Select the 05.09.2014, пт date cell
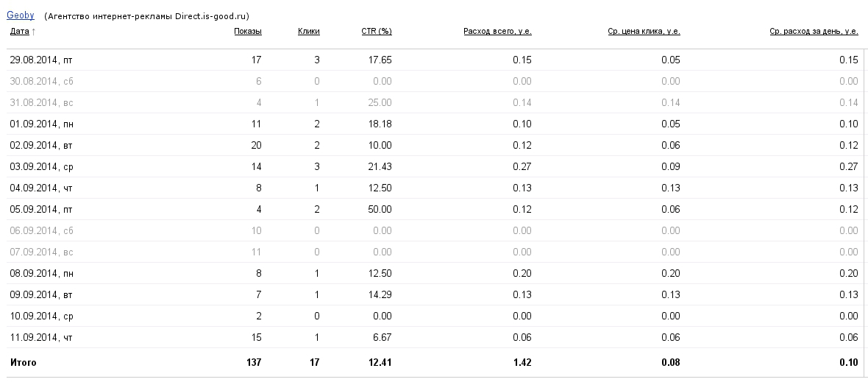The height and width of the screenshot is (382, 868). click(41, 209)
